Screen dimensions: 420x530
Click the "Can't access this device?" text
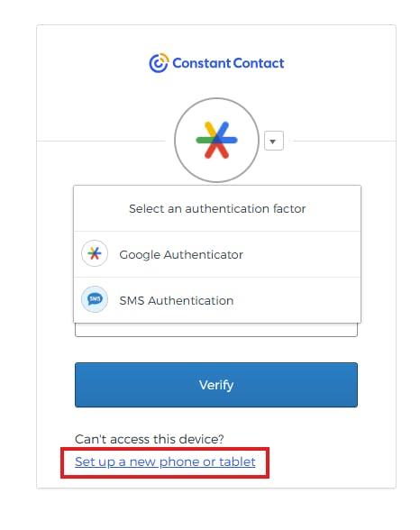150,439
